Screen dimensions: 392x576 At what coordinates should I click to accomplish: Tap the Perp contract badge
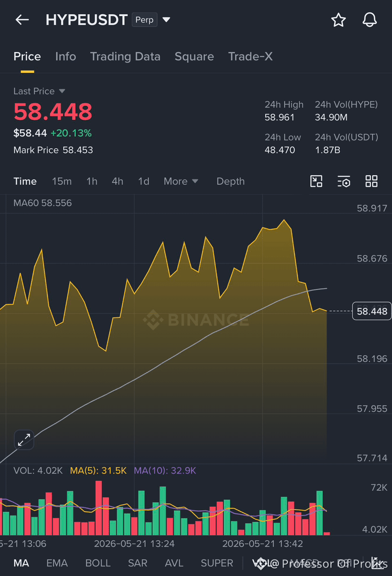144,20
